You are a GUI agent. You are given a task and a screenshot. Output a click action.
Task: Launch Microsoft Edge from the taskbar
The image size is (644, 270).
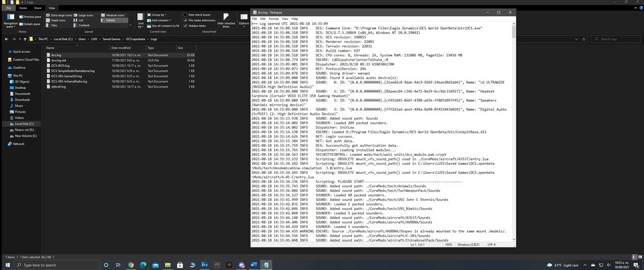pos(144,265)
